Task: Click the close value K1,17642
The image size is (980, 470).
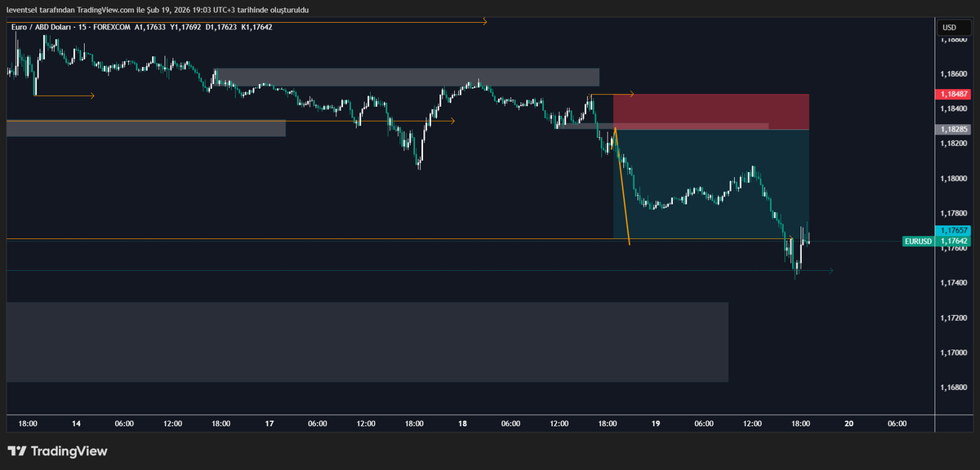Action: point(256,27)
